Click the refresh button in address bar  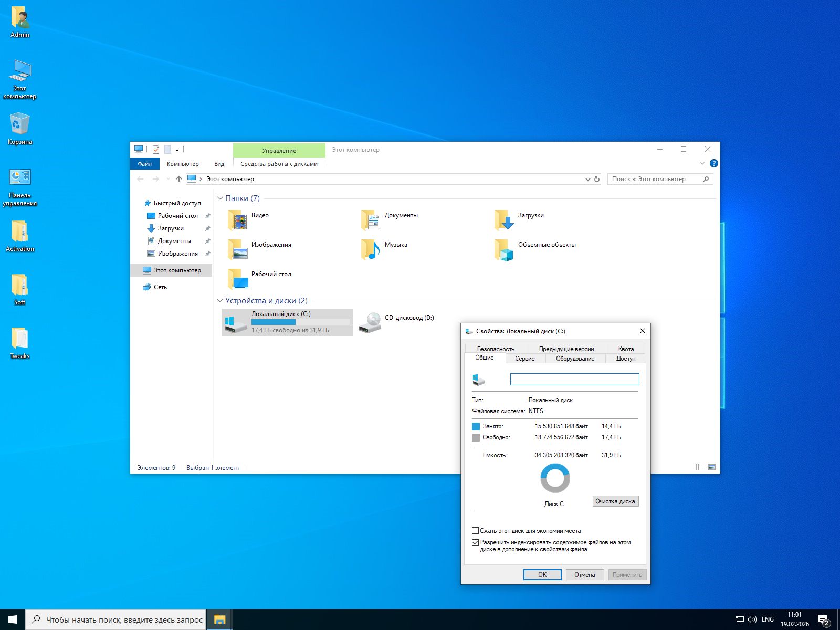click(x=597, y=179)
